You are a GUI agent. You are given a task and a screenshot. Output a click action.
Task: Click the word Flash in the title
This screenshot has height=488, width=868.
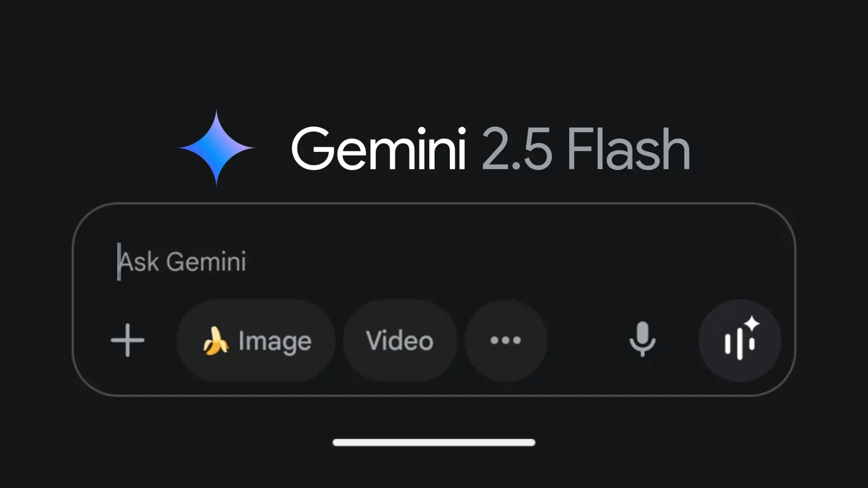pyautogui.click(x=628, y=149)
